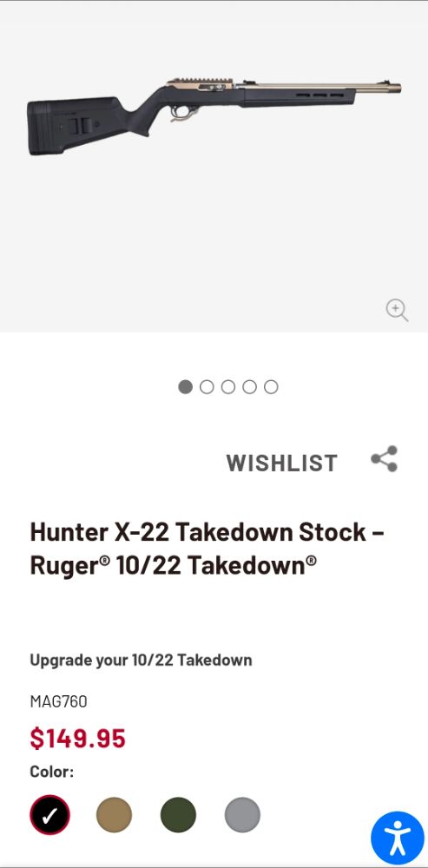This screenshot has width=428, height=868.
Task: Click the Hunter X-22 Takedown Stock title
Action: [x=207, y=549]
